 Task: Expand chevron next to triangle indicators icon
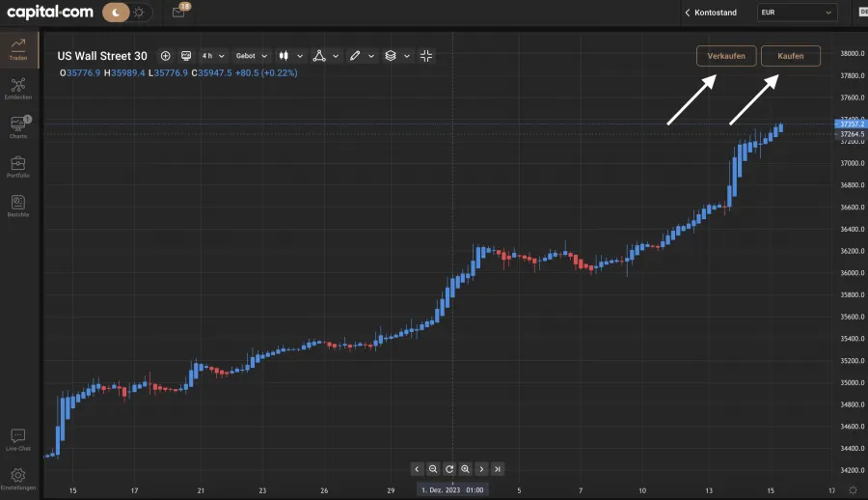tap(336, 56)
